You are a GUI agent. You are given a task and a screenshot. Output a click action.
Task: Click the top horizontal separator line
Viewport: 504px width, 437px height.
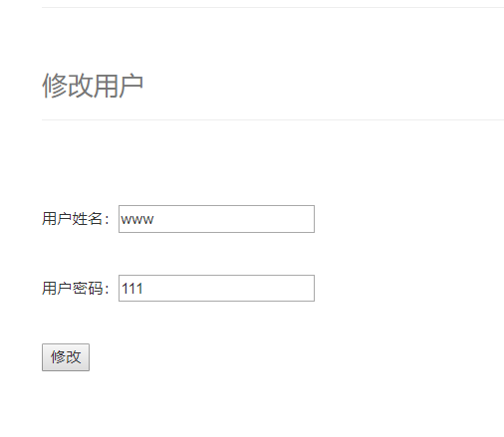[x=273, y=7]
